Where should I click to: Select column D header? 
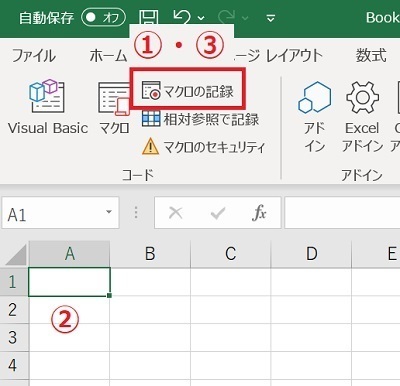311,254
